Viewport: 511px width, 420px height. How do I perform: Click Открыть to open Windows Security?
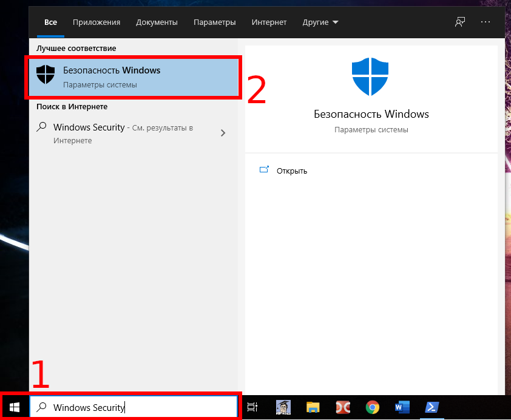coord(291,171)
